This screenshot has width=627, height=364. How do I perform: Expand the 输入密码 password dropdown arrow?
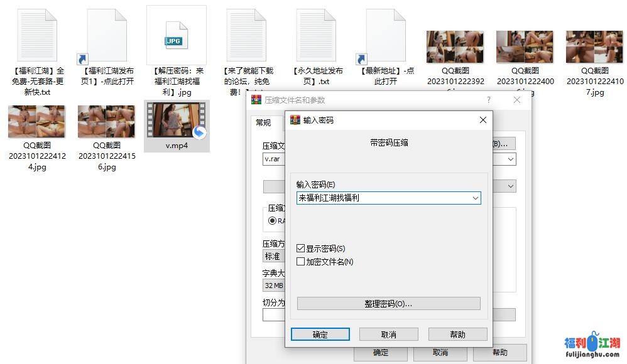point(475,198)
